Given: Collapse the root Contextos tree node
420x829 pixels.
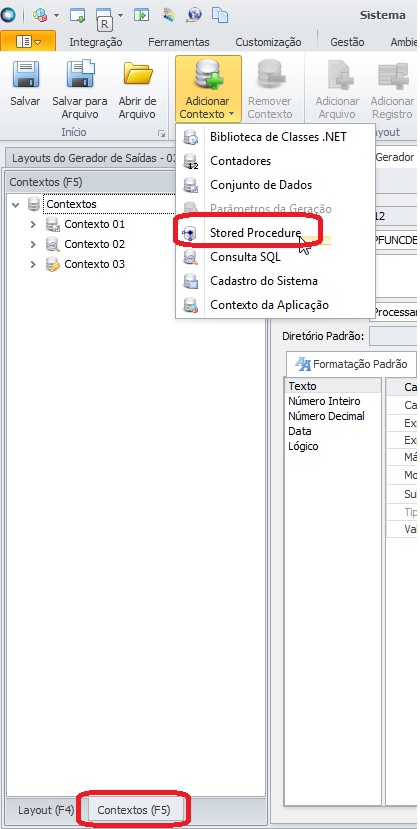Looking at the screenshot, I should (x=15, y=204).
